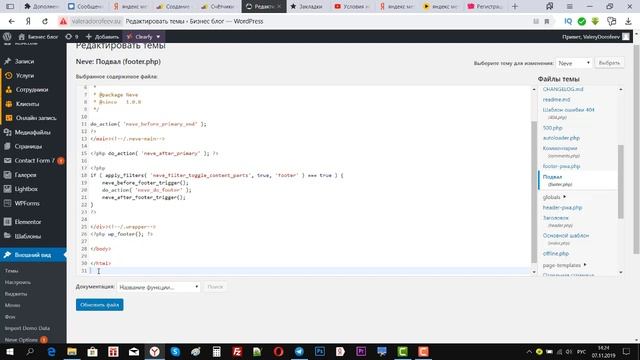Viewport: 640px width, 360px height.
Task: Open CHANGELOG.md in theme files
Action: tap(563, 89)
